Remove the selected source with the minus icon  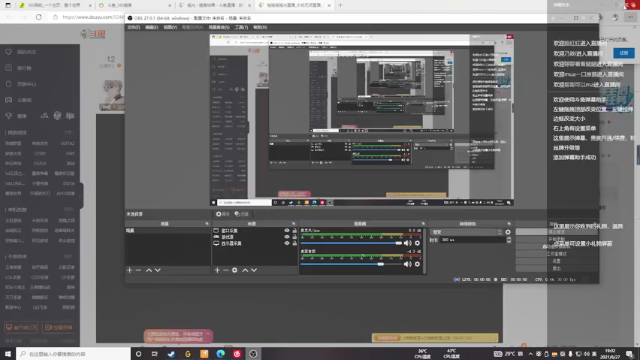[226, 270]
